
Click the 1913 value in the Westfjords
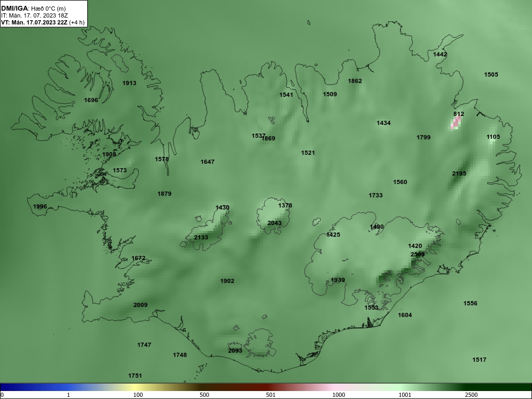pos(129,83)
